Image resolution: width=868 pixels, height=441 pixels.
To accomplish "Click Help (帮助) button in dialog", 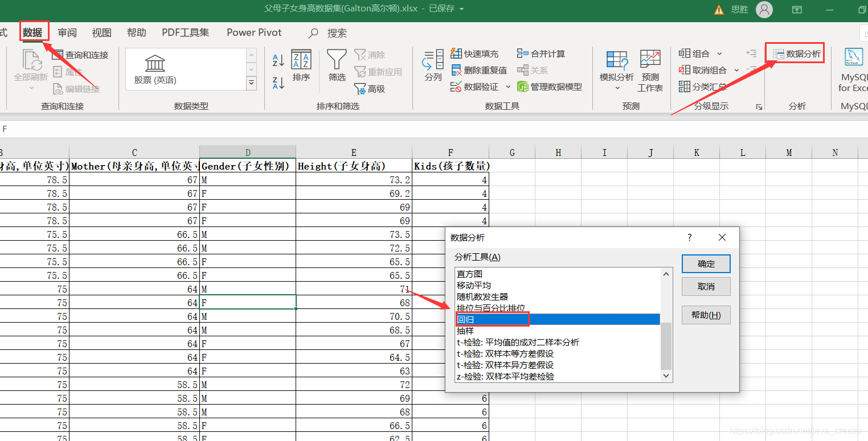I will click(x=706, y=315).
